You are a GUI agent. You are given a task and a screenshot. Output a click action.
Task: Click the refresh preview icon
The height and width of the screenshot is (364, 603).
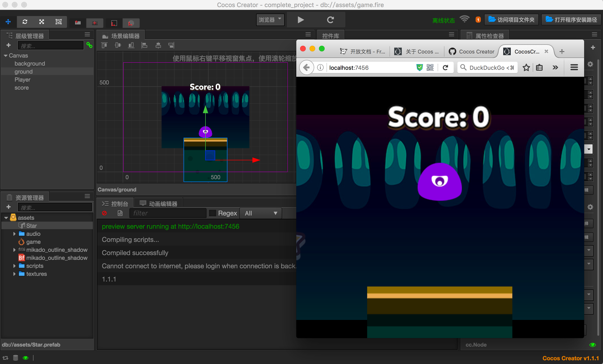tap(330, 20)
